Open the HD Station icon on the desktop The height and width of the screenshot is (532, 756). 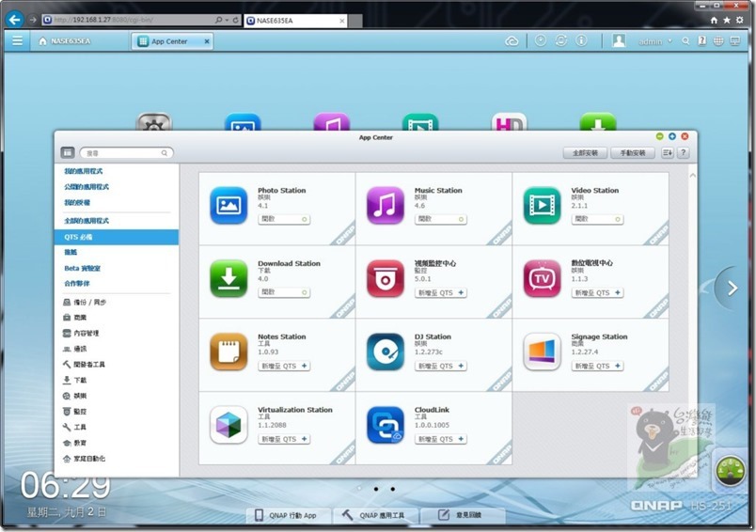(x=509, y=122)
